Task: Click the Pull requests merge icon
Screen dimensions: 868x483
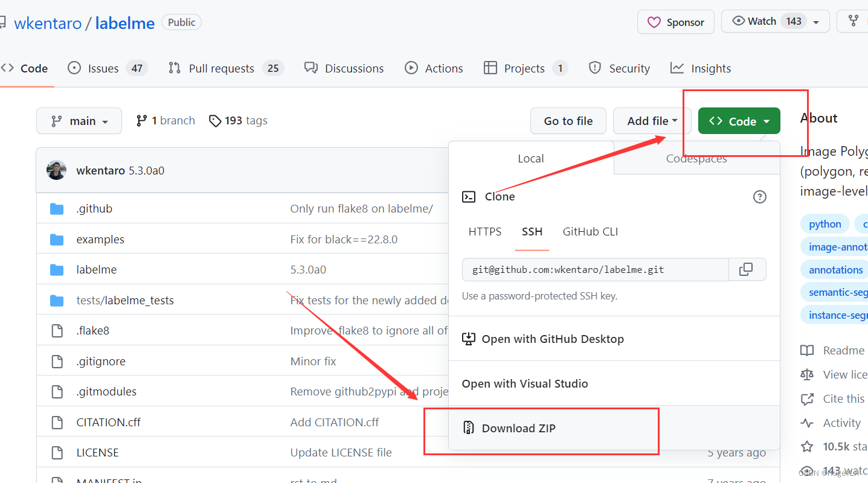Action: (175, 68)
